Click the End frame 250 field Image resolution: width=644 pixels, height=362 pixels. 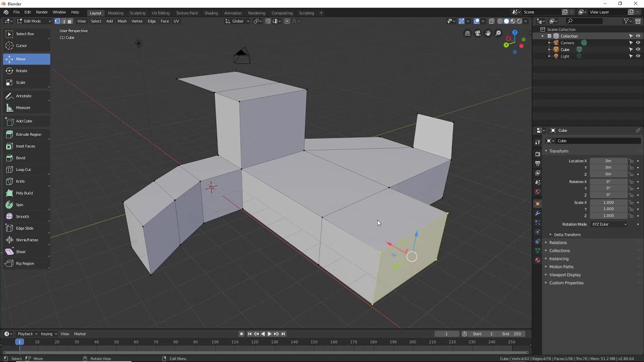(512, 334)
